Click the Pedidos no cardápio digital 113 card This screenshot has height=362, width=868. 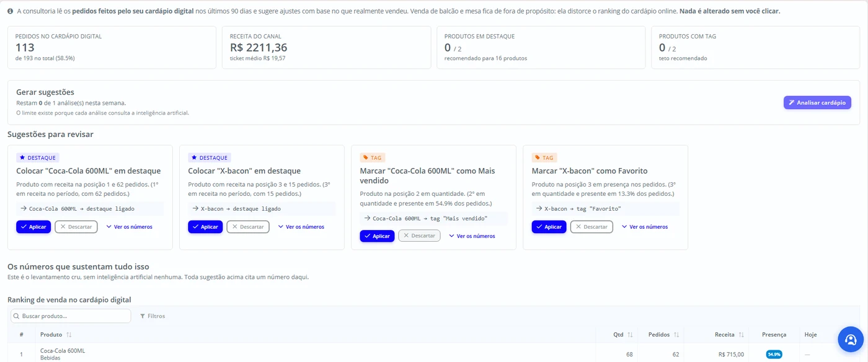coord(112,47)
